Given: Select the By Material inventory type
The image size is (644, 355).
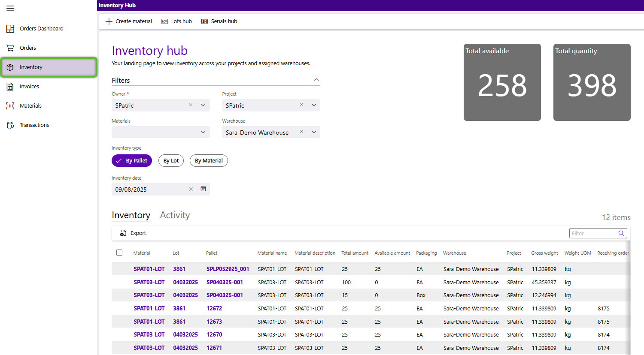Looking at the screenshot, I should coord(209,161).
